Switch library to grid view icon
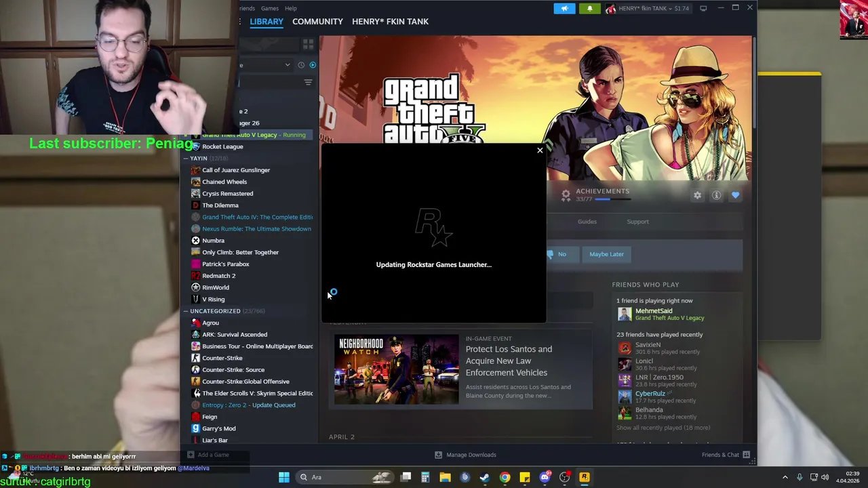The width and height of the screenshot is (868, 488). point(309,44)
